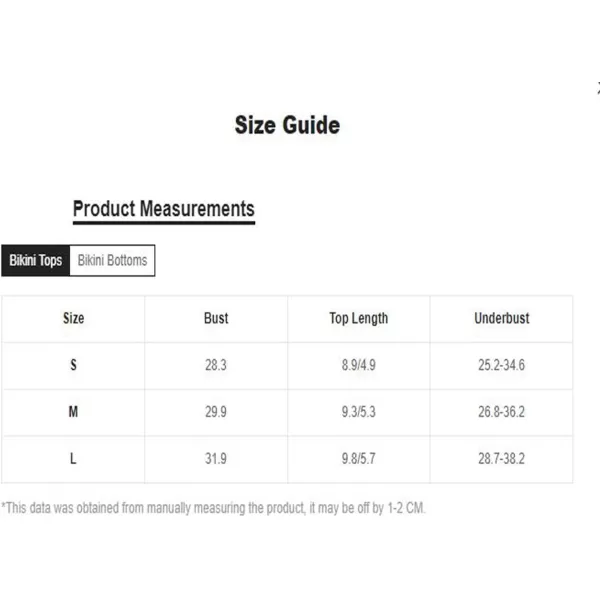Screen dimensions: 600x600
Task: Click the 28.3 bust value
Action: [x=216, y=365]
